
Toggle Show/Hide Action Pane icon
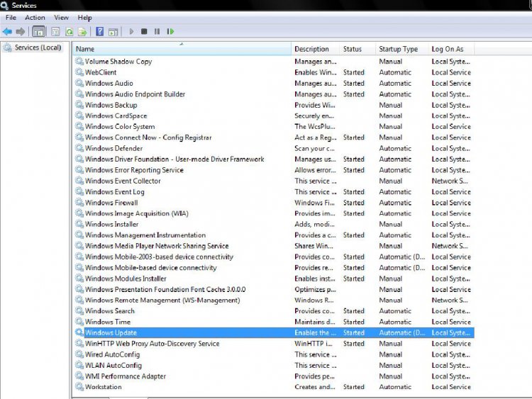(113, 32)
